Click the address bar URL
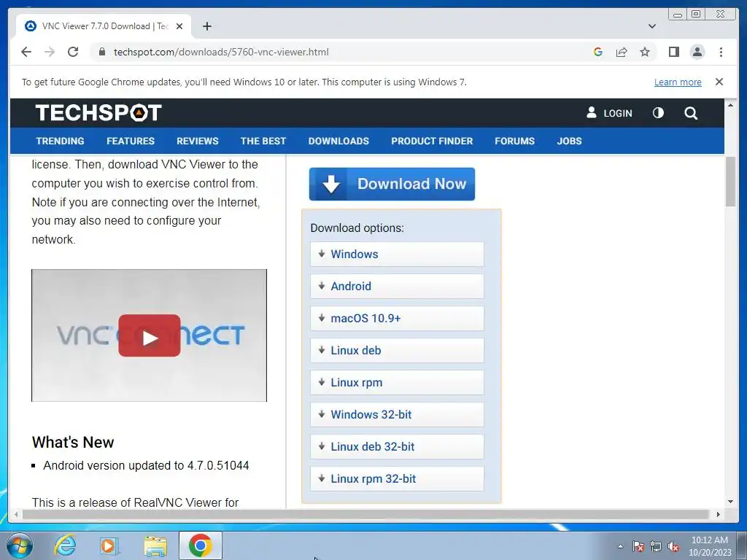 click(x=221, y=52)
